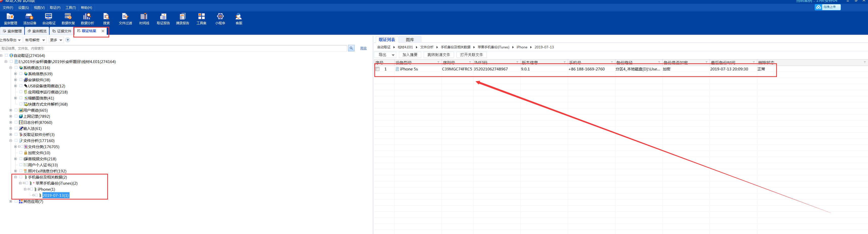Click 添加设备 add device icon
The image size is (868, 234).
(30, 19)
